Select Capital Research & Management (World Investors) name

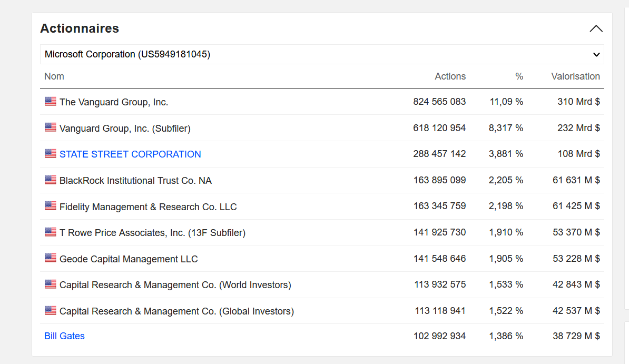175,285
